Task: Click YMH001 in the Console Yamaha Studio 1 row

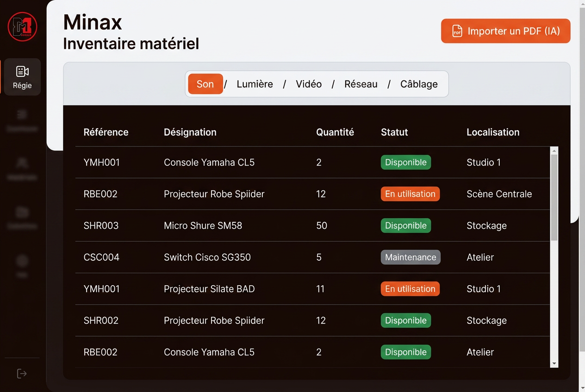Action: click(102, 162)
